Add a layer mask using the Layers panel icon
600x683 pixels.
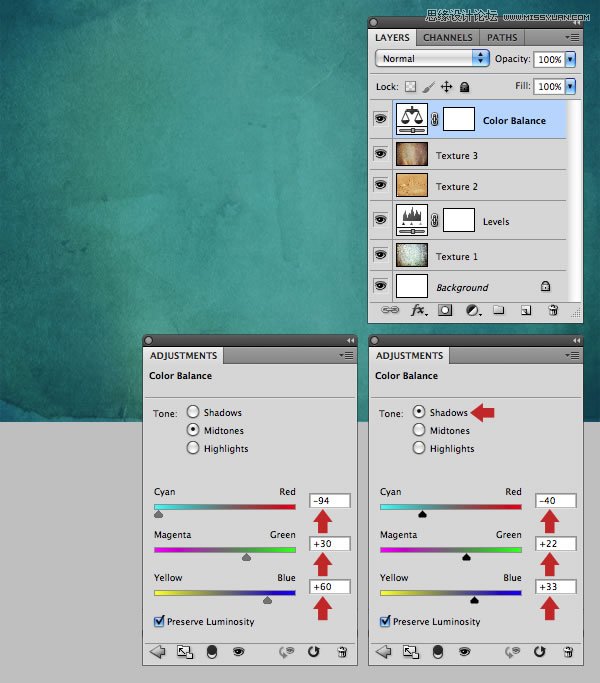point(445,311)
